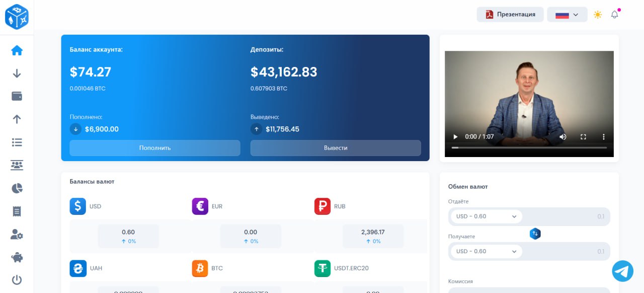Click the user settings sidebar icon
The width and height of the screenshot is (644, 293).
(17, 234)
